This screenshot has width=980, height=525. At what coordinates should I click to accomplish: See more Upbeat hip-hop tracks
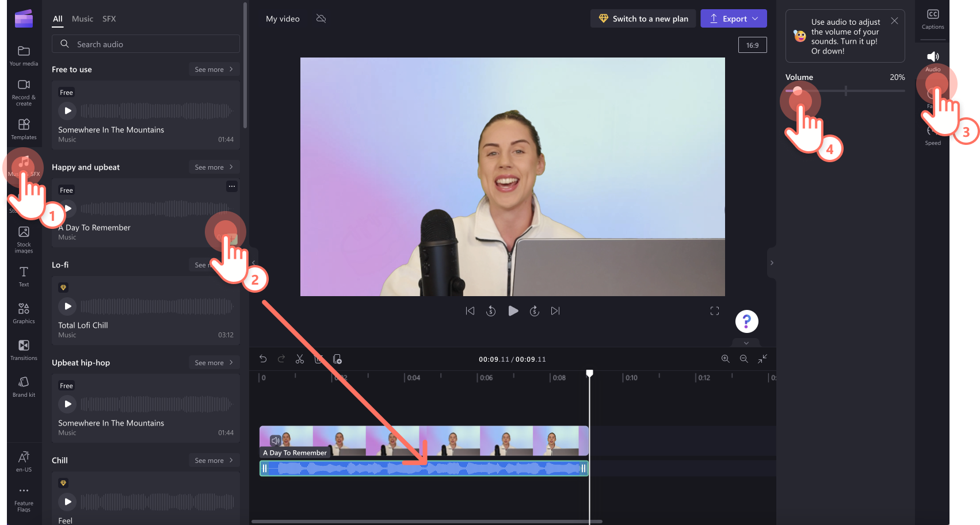tap(214, 363)
